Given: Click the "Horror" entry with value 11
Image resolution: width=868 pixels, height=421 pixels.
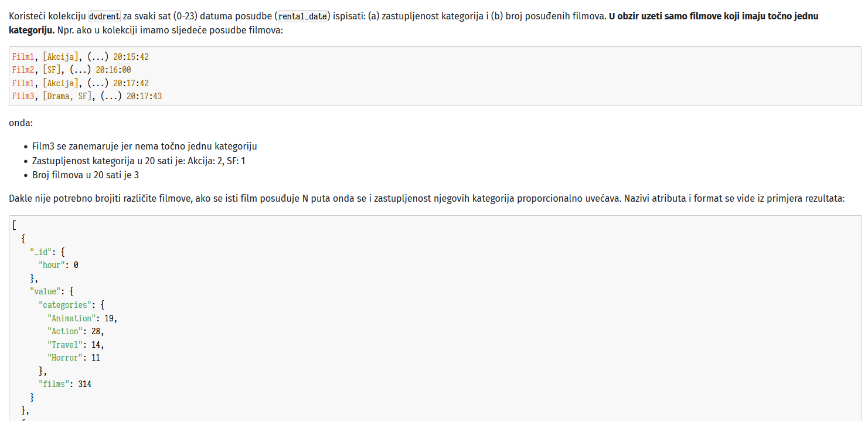Looking at the screenshot, I should (74, 358).
